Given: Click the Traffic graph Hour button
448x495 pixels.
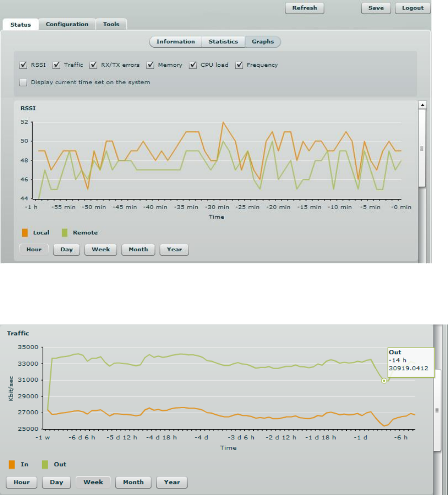Looking at the screenshot, I should 22,482.
